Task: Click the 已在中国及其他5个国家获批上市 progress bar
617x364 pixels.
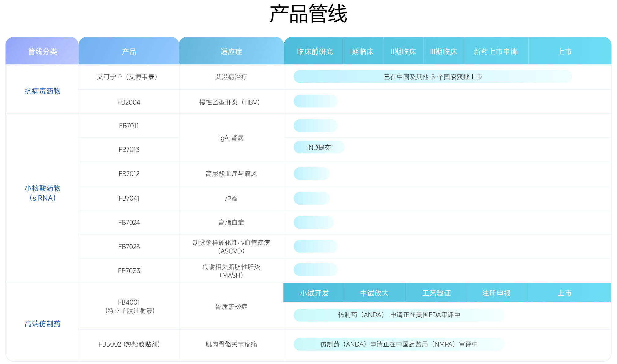Action: pyautogui.click(x=432, y=77)
